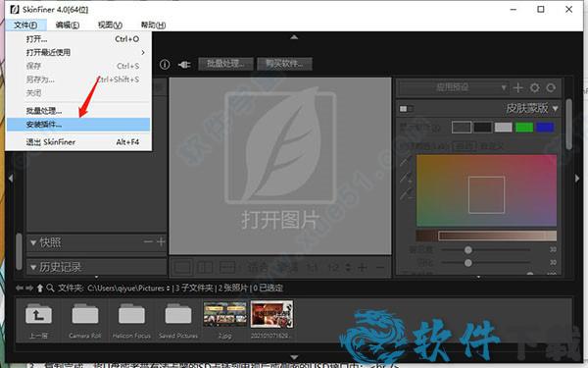Viewport: 588px width, 368px height.
Task: Select the single view layout icon
Action: [182, 267]
